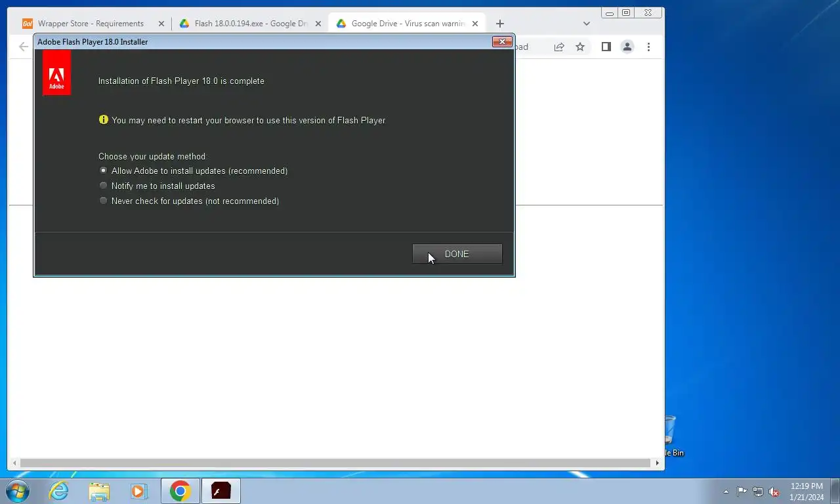Switch to Wrapper Store - Requirements tab
The image size is (840, 504).
pyautogui.click(x=91, y=24)
